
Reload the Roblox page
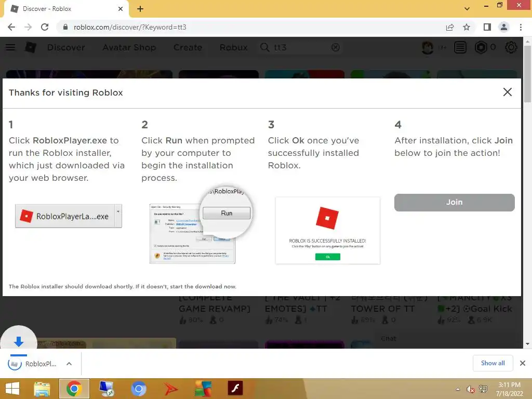coord(45,27)
